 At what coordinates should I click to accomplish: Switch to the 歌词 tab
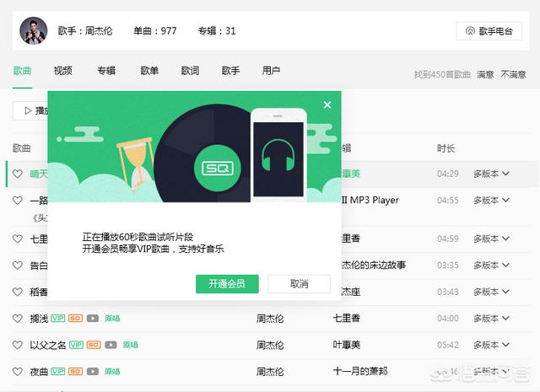[190, 71]
